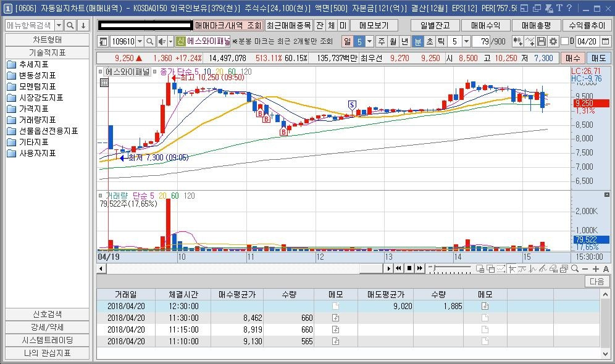
Task: Select the 초 second period toggle
Action: click(x=430, y=41)
